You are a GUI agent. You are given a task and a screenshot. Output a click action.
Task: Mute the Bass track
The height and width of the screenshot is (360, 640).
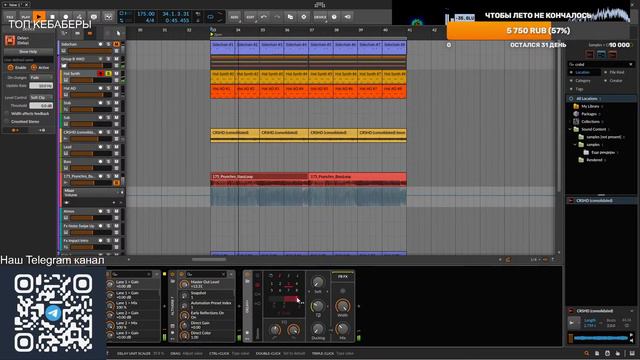pyautogui.click(x=116, y=162)
